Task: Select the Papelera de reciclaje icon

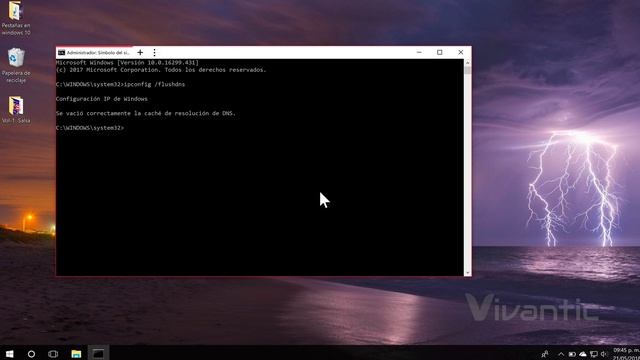Action: tap(16, 65)
